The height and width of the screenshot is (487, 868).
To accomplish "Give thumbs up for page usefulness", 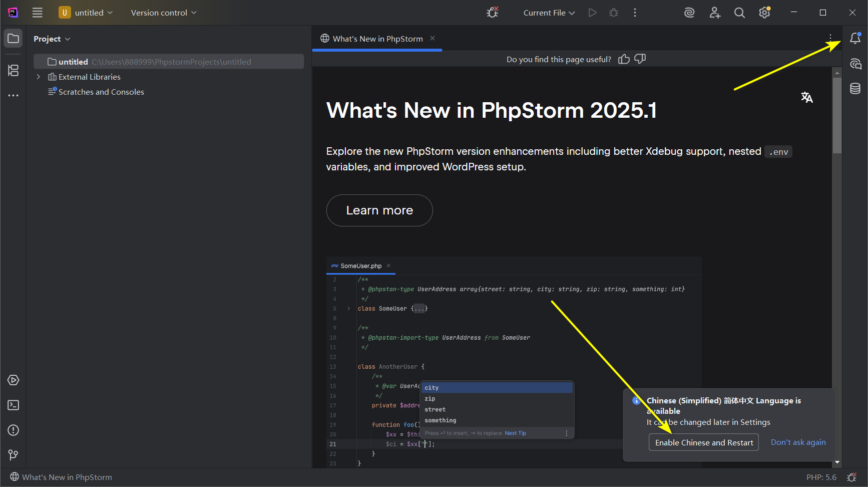I will coord(624,59).
